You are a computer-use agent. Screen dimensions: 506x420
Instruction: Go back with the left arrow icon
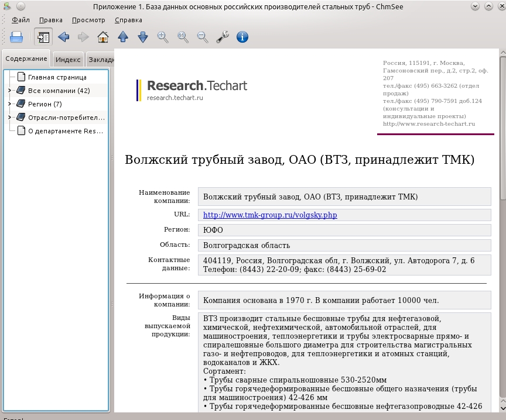pos(64,37)
